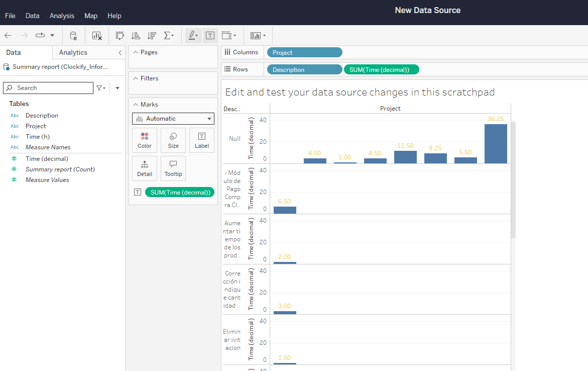Click the clear sheet toolbar icon

pyautogui.click(x=96, y=35)
